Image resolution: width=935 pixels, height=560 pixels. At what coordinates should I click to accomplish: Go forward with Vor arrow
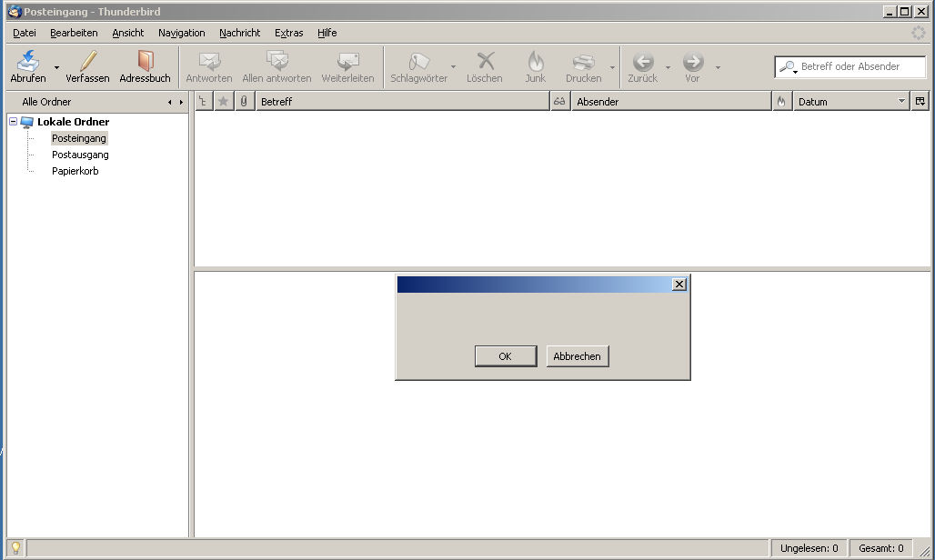point(693,61)
